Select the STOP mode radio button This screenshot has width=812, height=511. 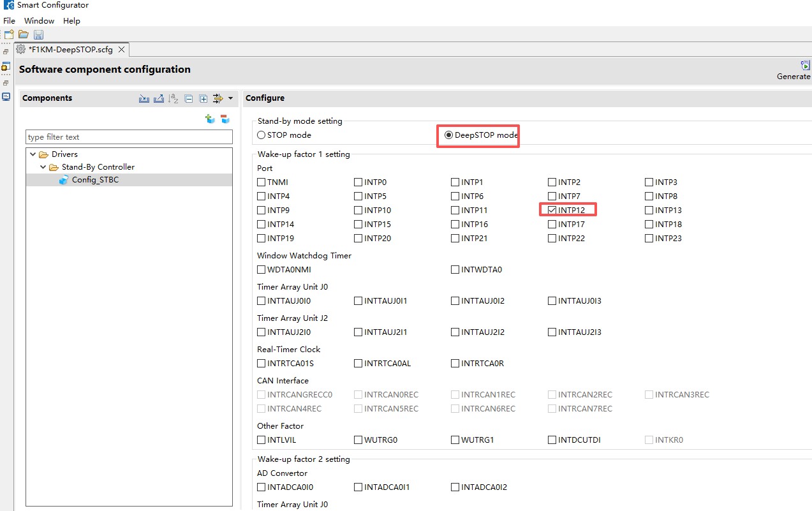pyautogui.click(x=262, y=135)
